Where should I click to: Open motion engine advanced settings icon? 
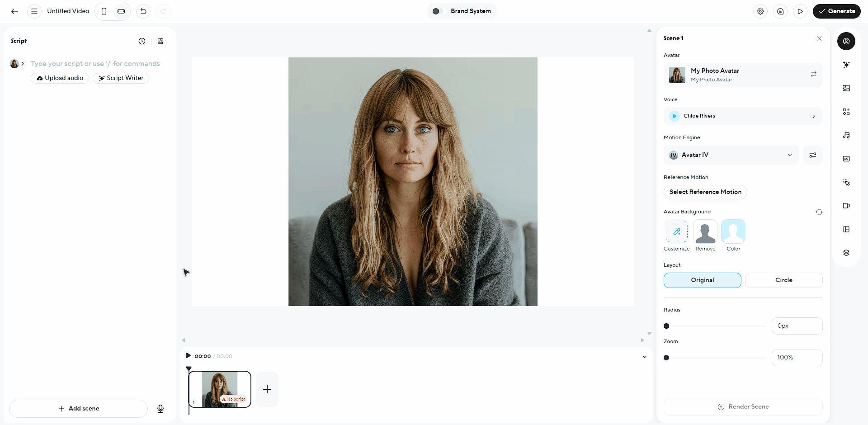tap(812, 155)
